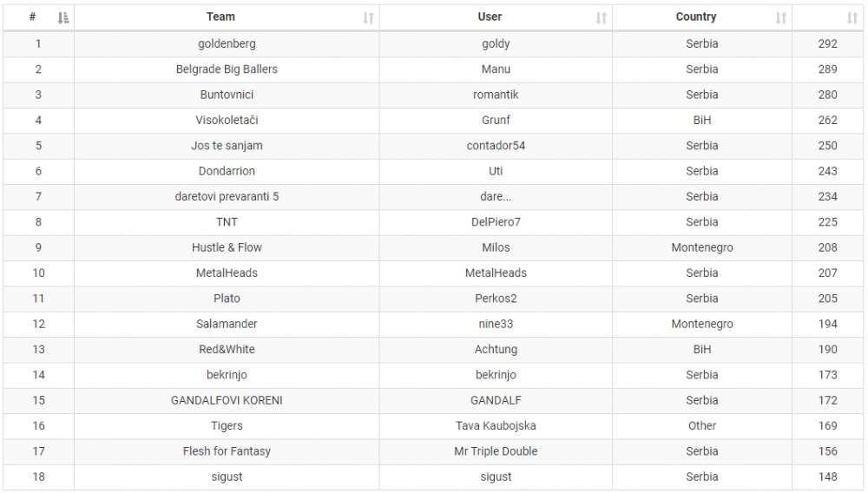The height and width of the screenshot is (493, 868).
Task: Click the Team column sort arrows
Action: [368, 17]
